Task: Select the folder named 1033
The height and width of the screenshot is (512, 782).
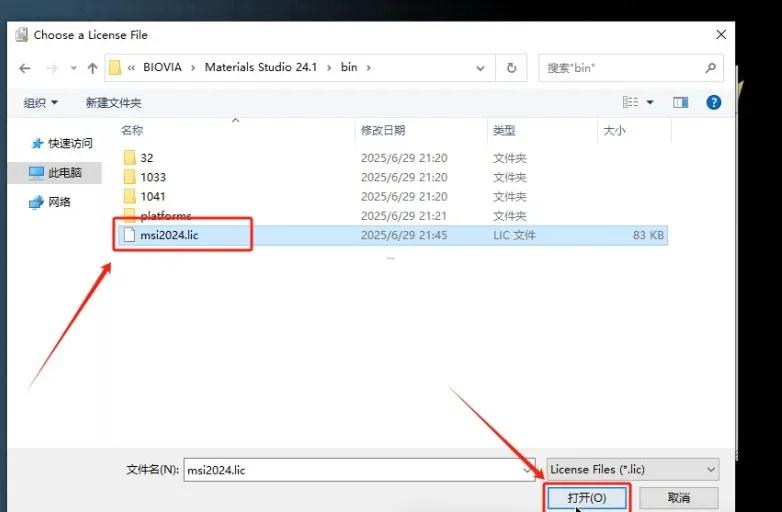Action: [x=393, y=177]
